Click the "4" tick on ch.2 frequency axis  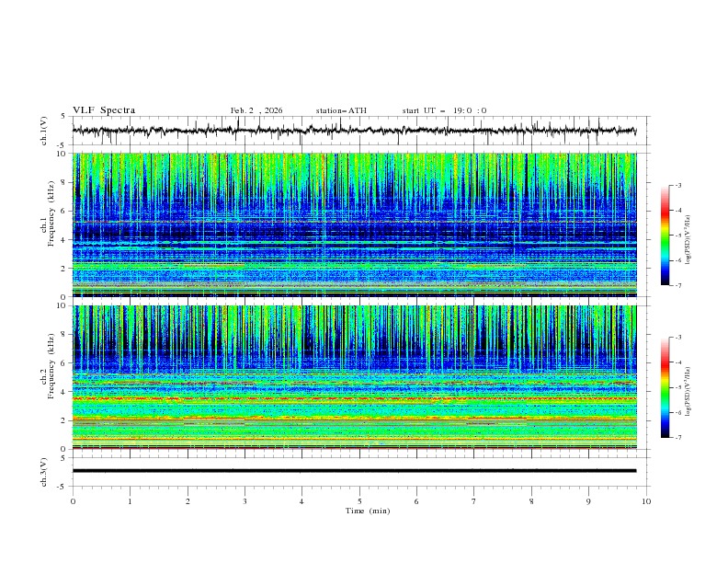tap(65, 392)
